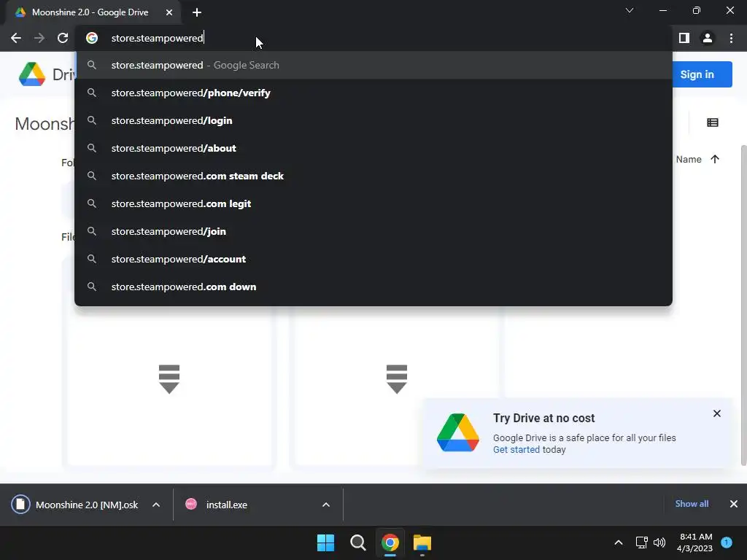Screen dimensions: 747x560
Task: Choose 'store.steampowered - Google Search' suggestion
Action: click(x=373, y=65)
